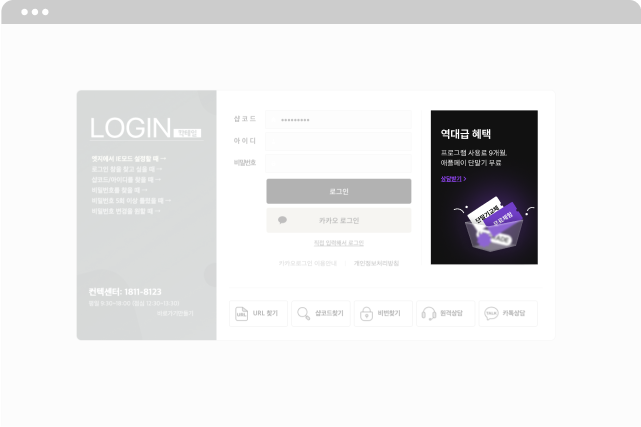Click the 역대급 혜택 promotional banner image
This screenshot has height=427, width=641.
coord(484,187)
